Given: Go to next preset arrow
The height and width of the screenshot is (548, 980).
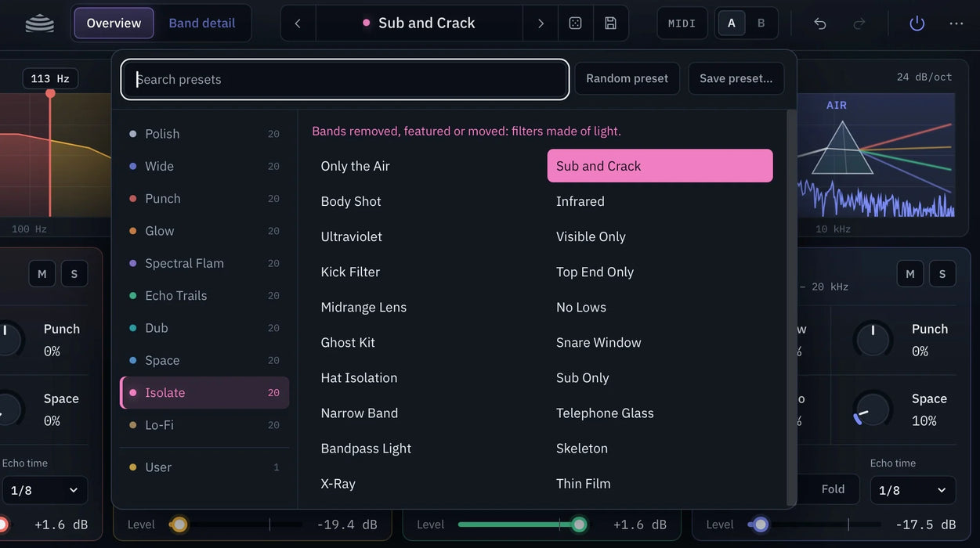Looking at the screenshot, I should coord(541,23).
